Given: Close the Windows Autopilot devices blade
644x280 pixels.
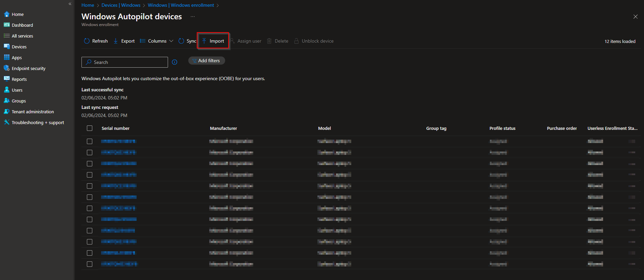Looking at the screenshot, I should click(x=636, y=17).
